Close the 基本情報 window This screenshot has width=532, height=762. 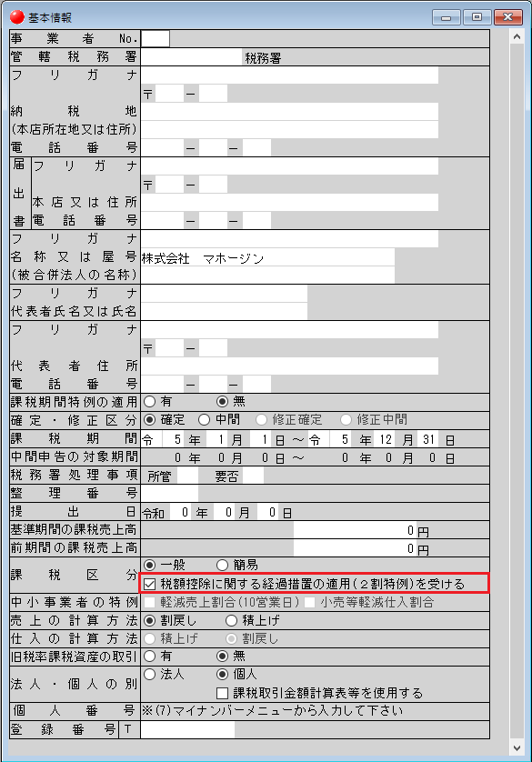pos(507,17)
